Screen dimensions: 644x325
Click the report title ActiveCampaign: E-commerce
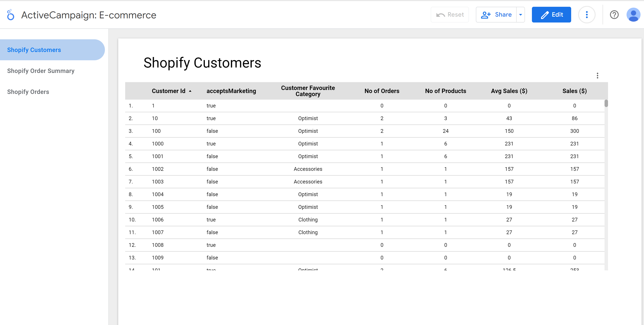click(89, 15)
